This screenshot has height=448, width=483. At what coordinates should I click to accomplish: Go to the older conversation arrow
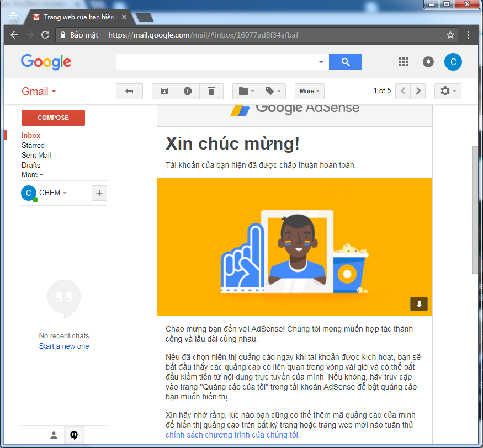[x=418, y=91]
